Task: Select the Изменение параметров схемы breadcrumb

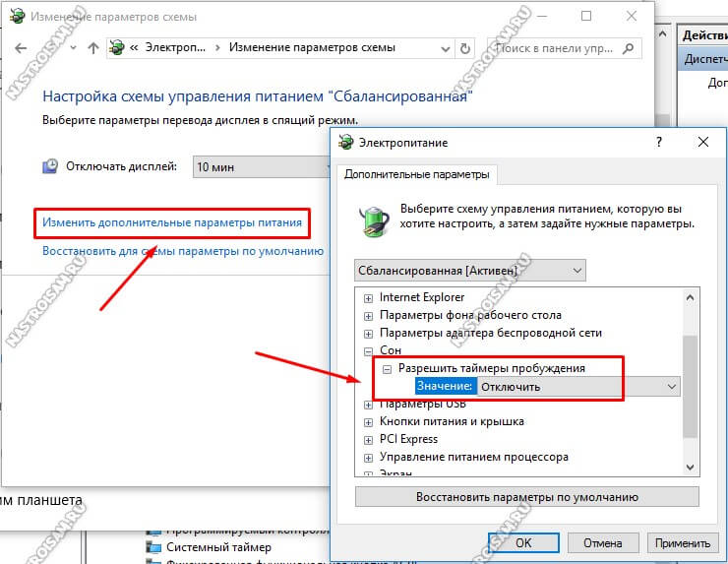Action: pos(312,47)
